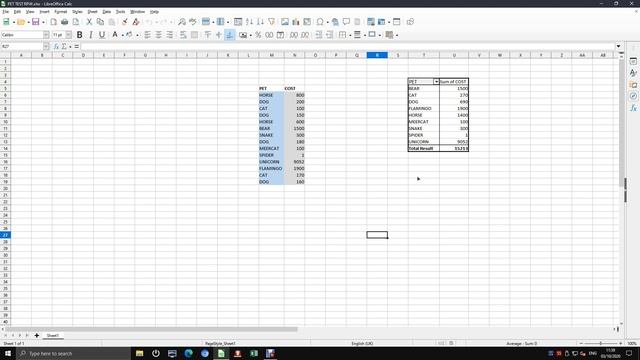
Task: Click the taskbar search box
Action: (73, 353)
